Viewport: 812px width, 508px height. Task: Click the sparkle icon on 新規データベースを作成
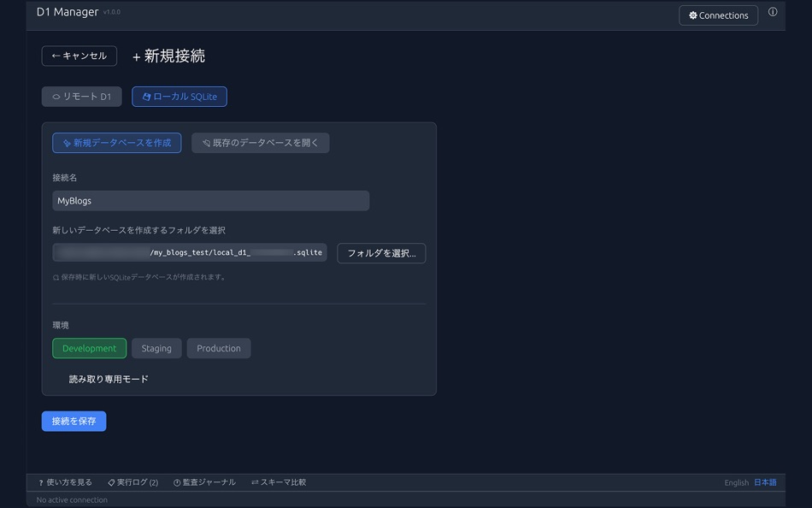coord(66,142)
